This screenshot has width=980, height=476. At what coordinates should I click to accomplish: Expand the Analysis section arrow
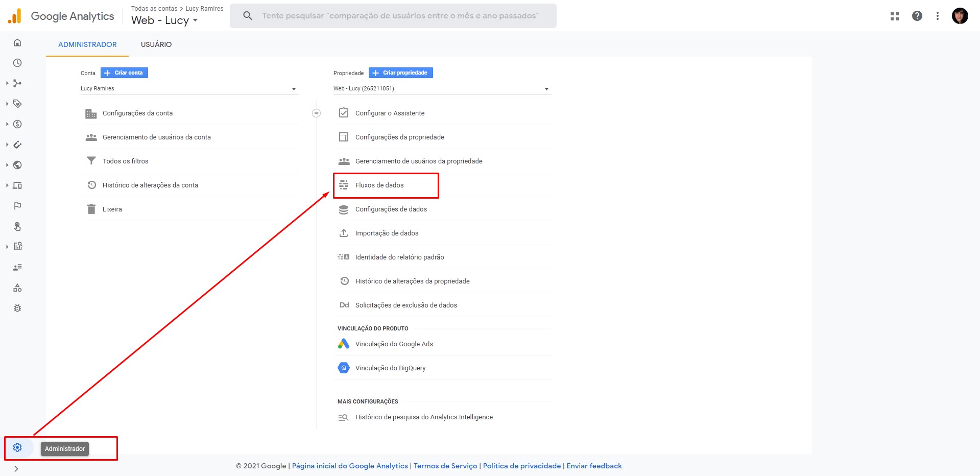tap(7, 246)
